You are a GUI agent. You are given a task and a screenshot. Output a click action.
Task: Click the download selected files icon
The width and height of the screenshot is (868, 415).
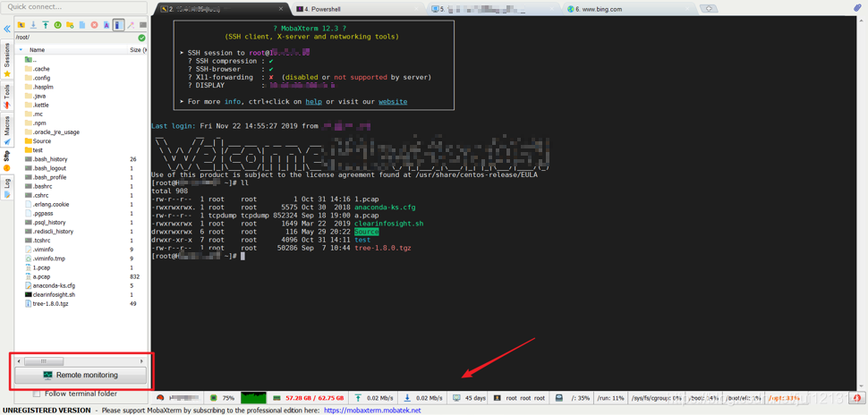coord(33,25)
